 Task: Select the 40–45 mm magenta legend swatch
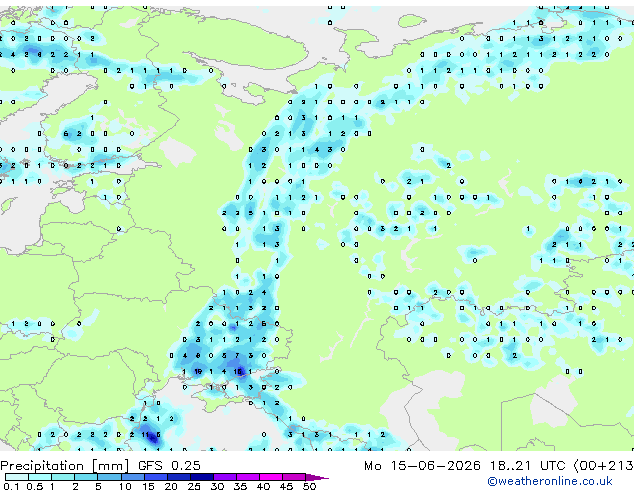coord(271,477)
